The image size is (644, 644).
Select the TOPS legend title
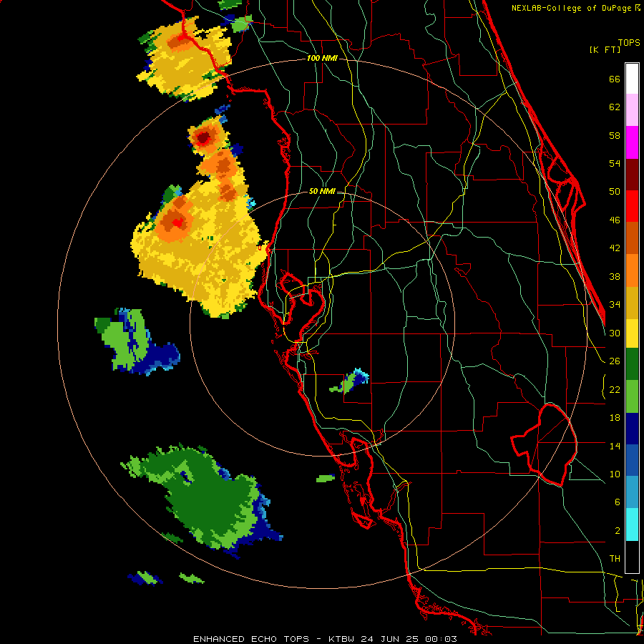pos(629,42)
